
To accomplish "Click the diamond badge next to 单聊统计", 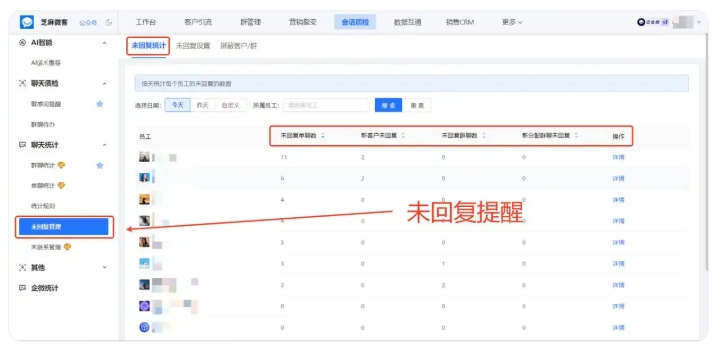I will coord(61,186).
